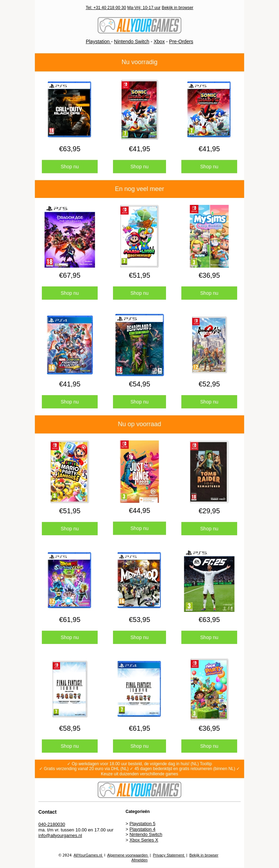Open the Tomb Raider Remastered cover

[x=209, y=472]
